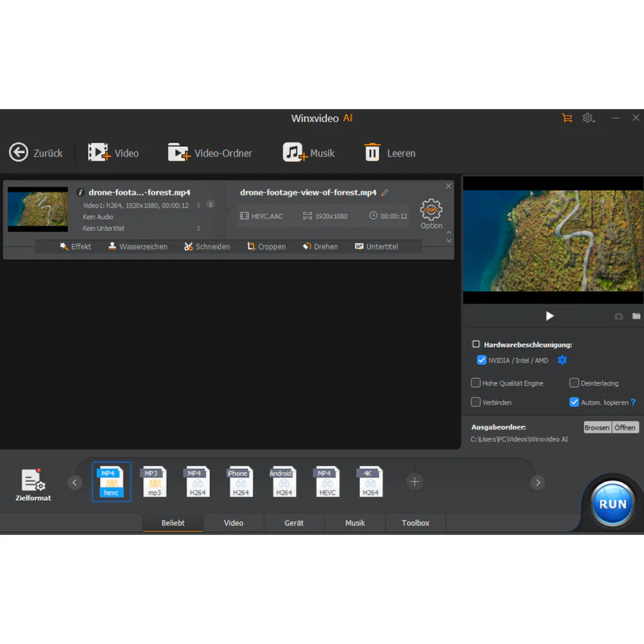
Task: Switch to the Gerät tab
Action: coord(294,523)
